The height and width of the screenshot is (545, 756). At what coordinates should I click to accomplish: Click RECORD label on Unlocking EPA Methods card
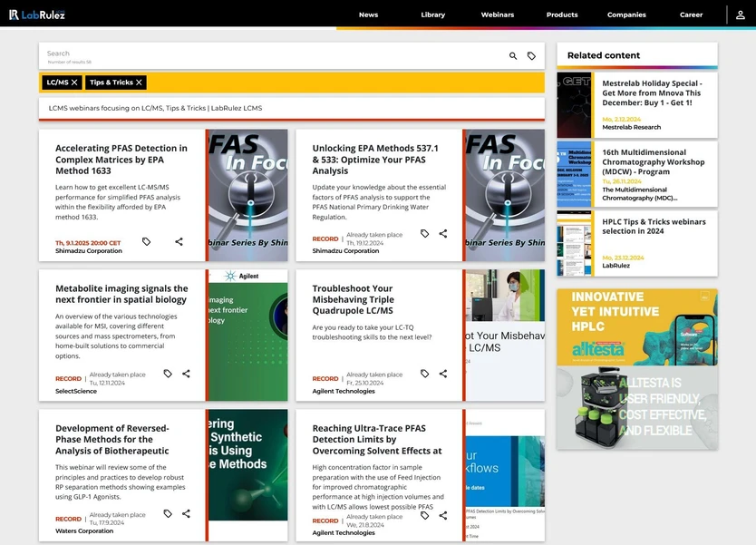coord(325,238)
